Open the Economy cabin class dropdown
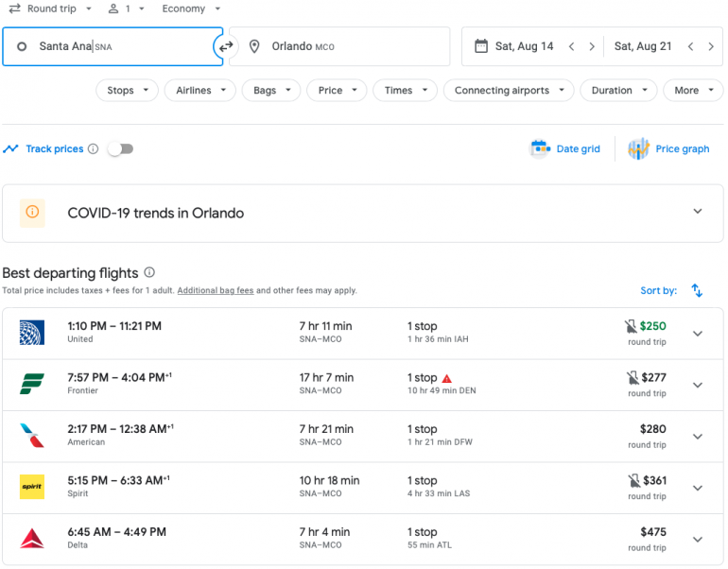Image resolution: width=728 pixels, height=569 pixels. pyautogui.click(x=189, y=9)
